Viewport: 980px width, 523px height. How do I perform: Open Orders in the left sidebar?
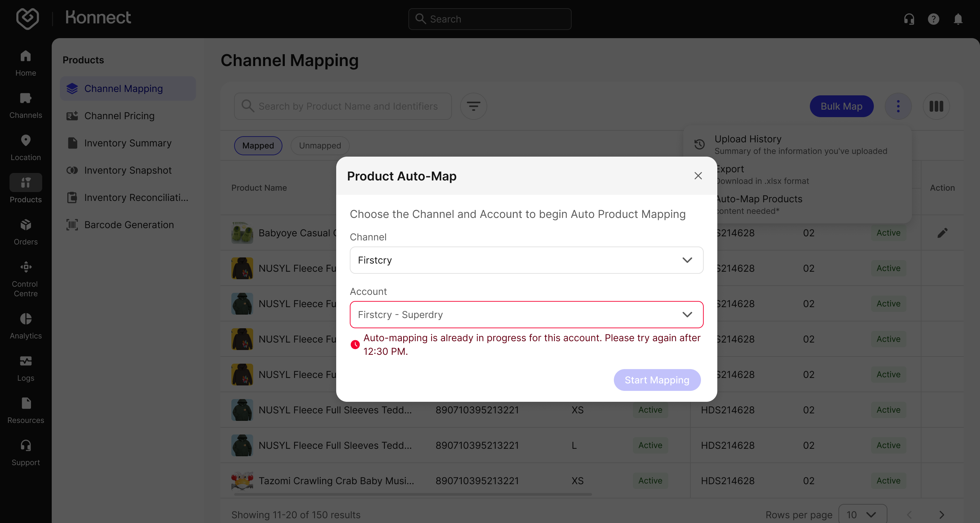(x=26, y=232)
